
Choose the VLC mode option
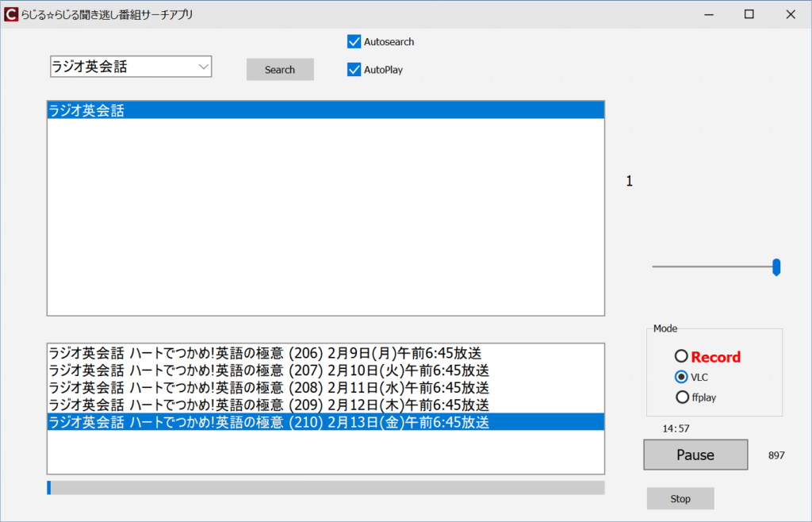coord(681,377)
